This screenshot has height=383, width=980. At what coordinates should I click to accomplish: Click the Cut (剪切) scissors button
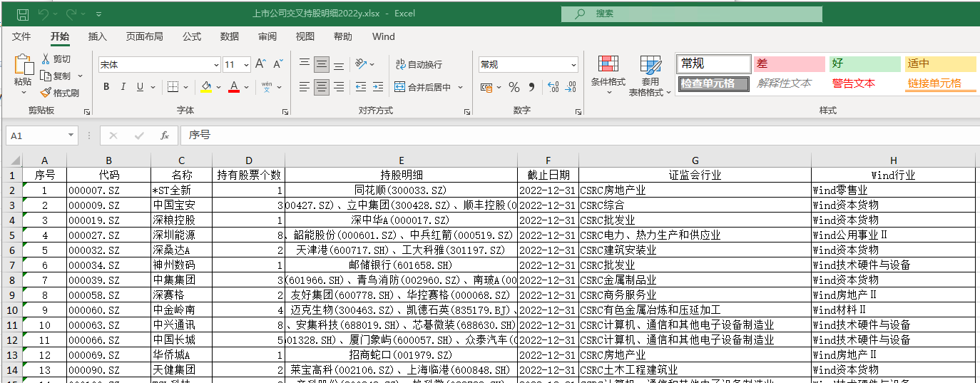(x=56, y=59)
